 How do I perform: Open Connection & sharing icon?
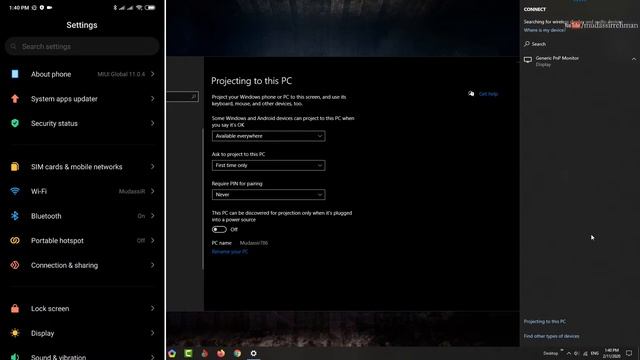[15, 265]
